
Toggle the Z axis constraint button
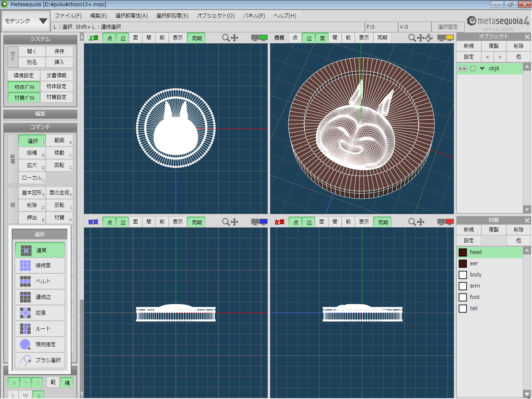37,383
